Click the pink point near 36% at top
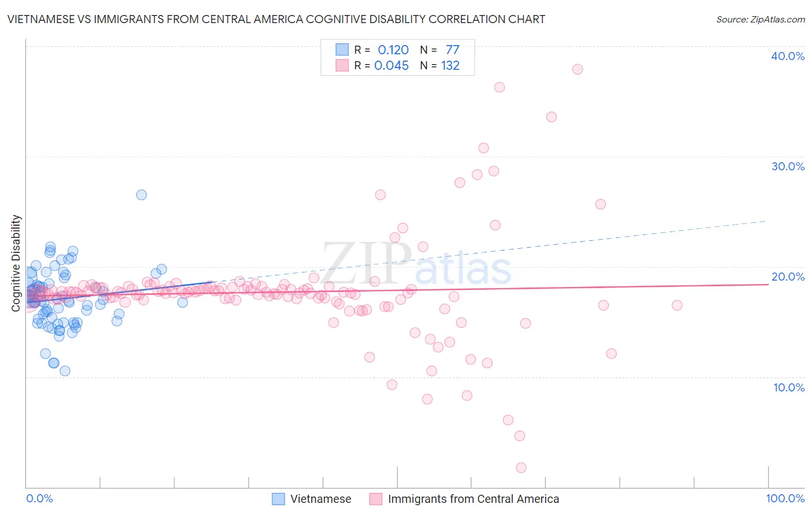 coord(500,87)
